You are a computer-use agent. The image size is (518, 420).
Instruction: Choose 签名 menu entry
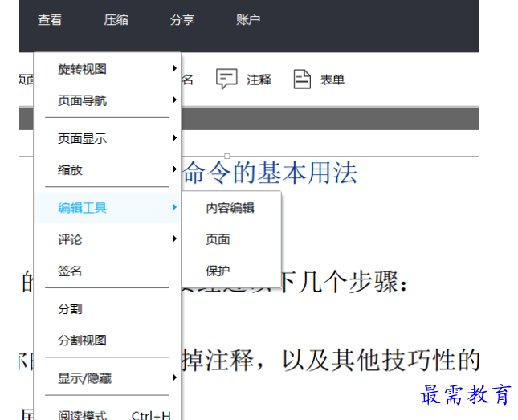pos(107,271)
